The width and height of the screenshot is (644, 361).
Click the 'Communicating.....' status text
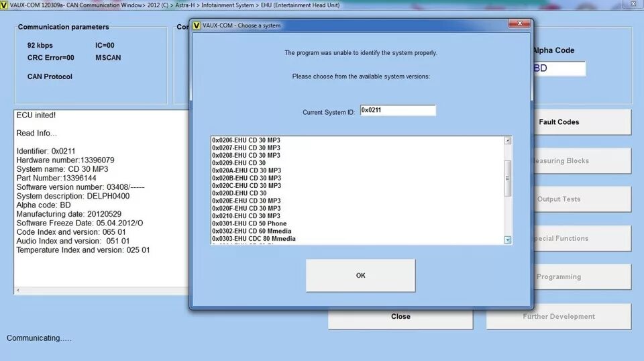click(39, 338)
